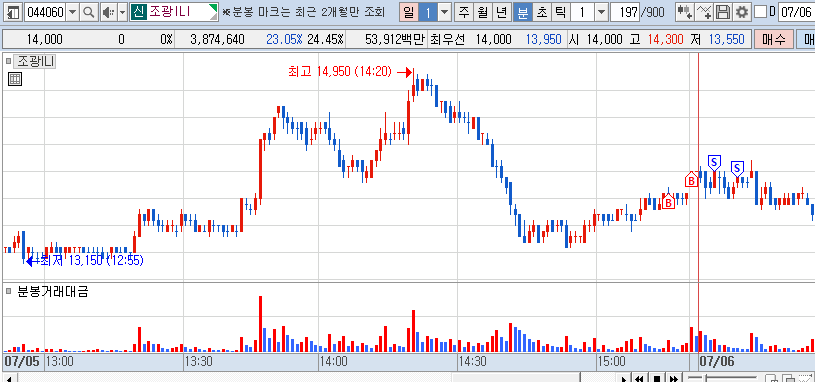Click the stock search magnifier icon
The width and height of the screenshot is (815, 382).
tap(89, 12)
